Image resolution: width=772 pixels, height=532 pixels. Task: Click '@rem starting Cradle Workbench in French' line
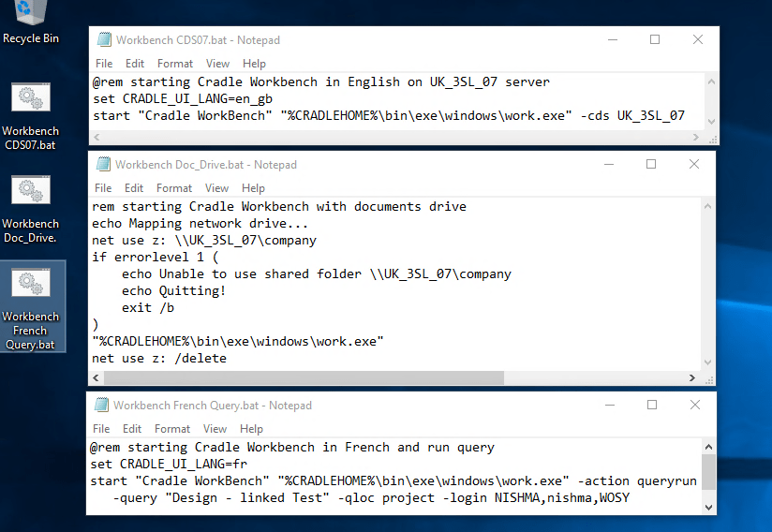pos(292,448)
